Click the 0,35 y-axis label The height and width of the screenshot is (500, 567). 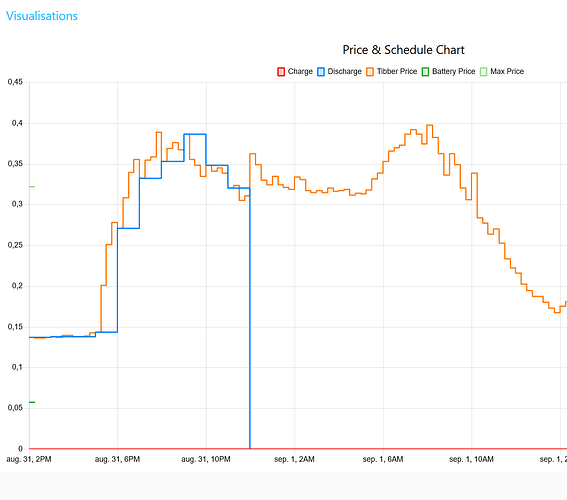(x=15, y=164)
